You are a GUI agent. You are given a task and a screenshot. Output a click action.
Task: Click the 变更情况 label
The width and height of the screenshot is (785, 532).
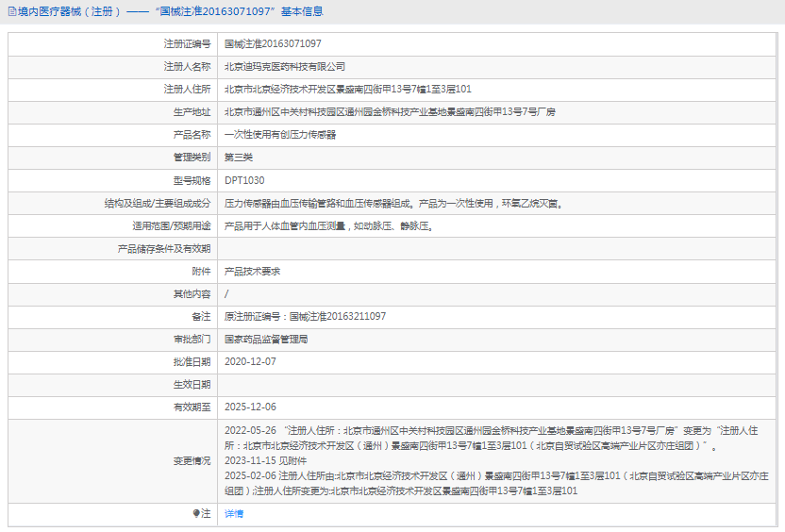coord(192,461)
